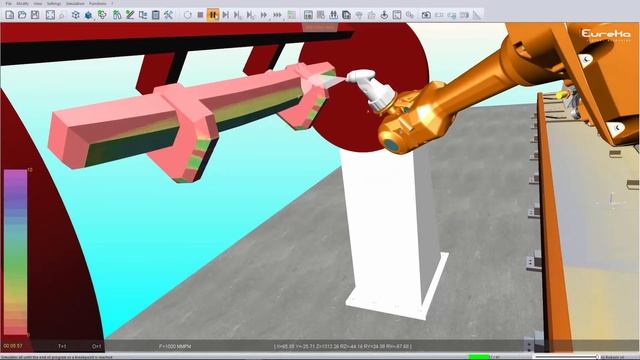The image size is (640, 360).
Task: Click the coating thickness color legend bar
Action: tap(15, 252)
